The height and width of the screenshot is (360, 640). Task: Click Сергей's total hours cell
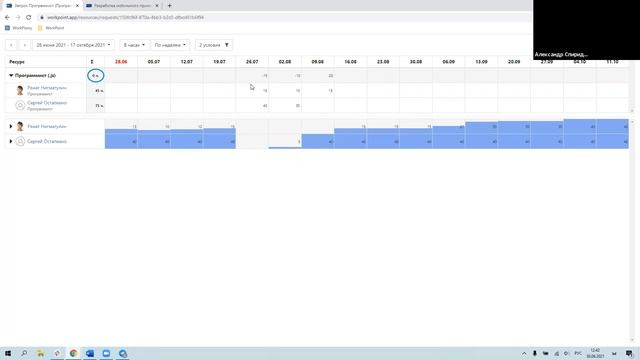click(x=96, y=106)
